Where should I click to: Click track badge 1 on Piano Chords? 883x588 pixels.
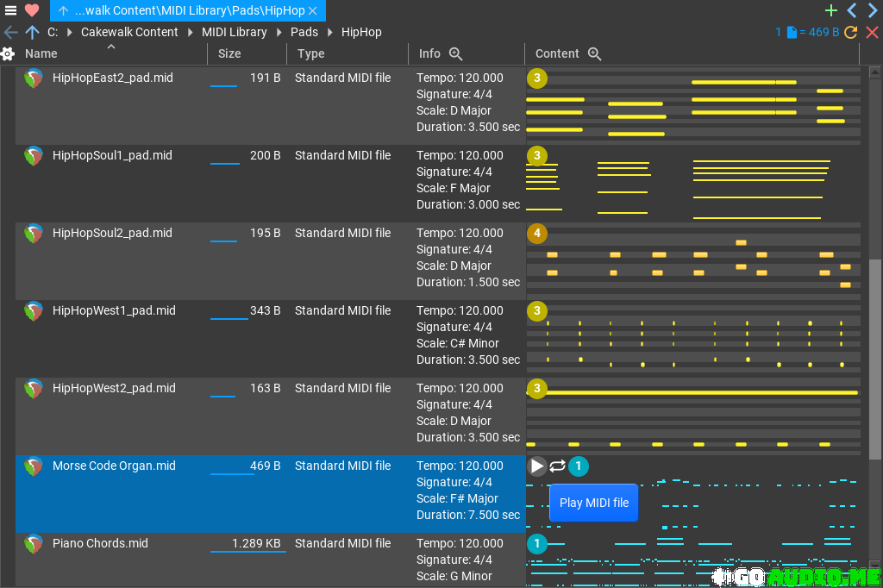(536, 544)
